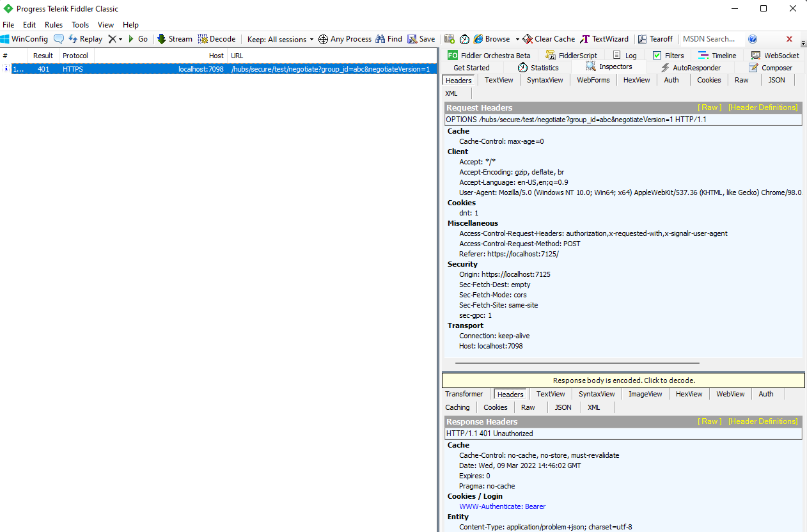
Task: Open the FiddlerScript tab
Action: coord(572,56)
